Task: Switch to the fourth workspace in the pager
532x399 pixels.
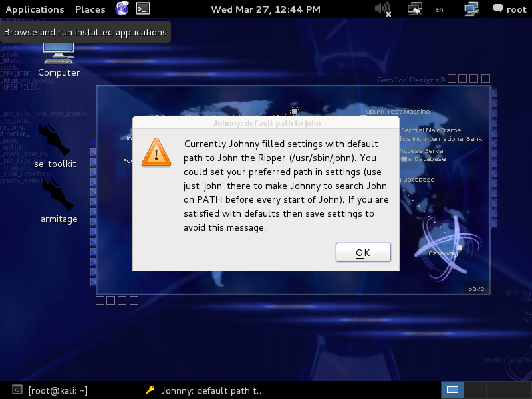Action: tap(520, 390)
